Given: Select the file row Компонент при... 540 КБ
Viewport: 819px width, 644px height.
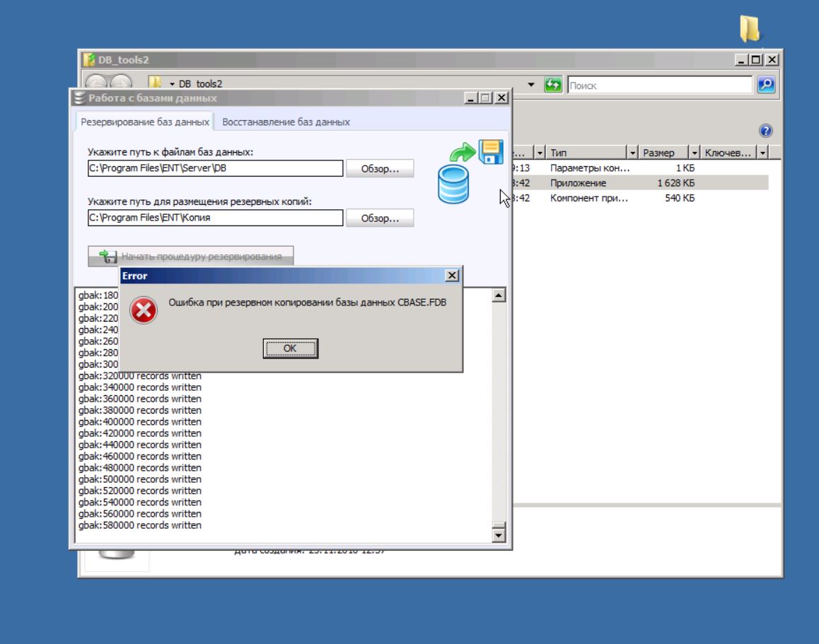Looking at the screenshot, I should [639, 198].
